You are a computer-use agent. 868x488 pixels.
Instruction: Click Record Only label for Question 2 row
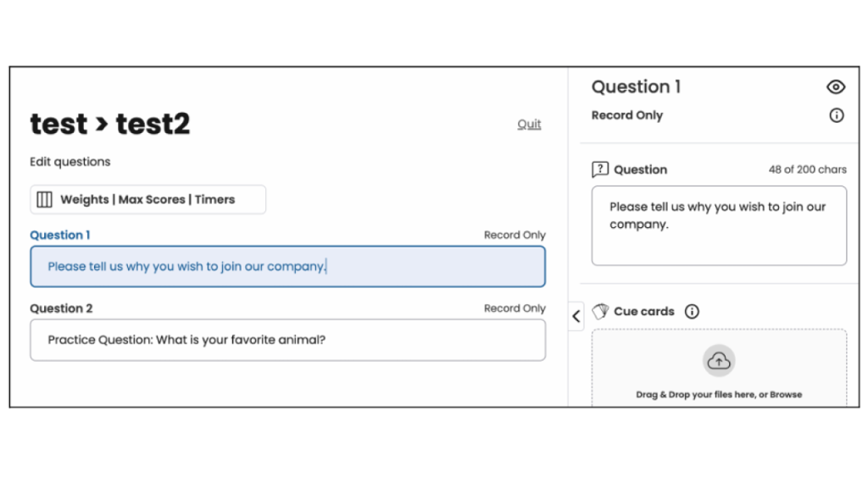(515, 309)
